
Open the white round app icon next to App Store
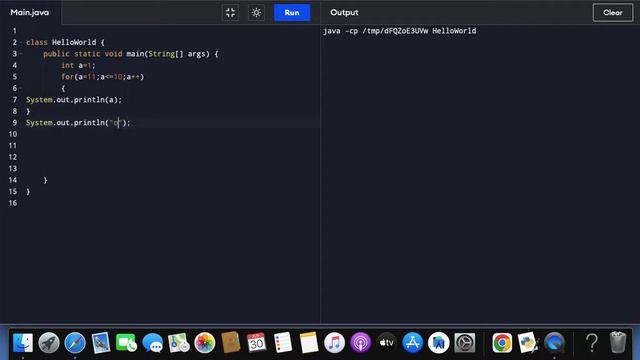coord(439,342)
